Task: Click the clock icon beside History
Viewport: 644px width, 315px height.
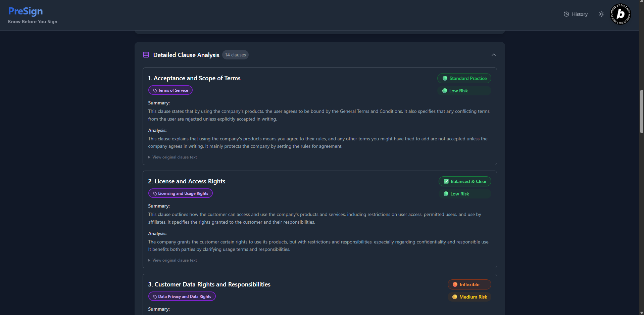Action: [566, 14]
